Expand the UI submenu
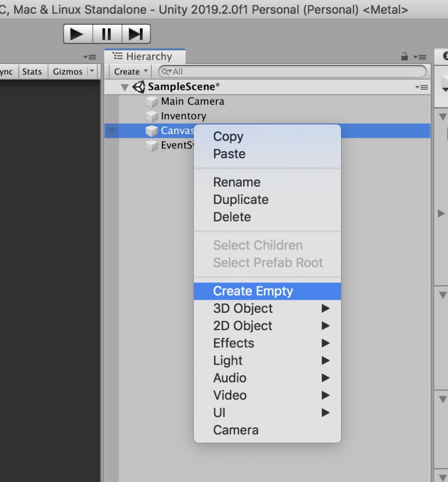The image size is (448, 482). (267, 413)
